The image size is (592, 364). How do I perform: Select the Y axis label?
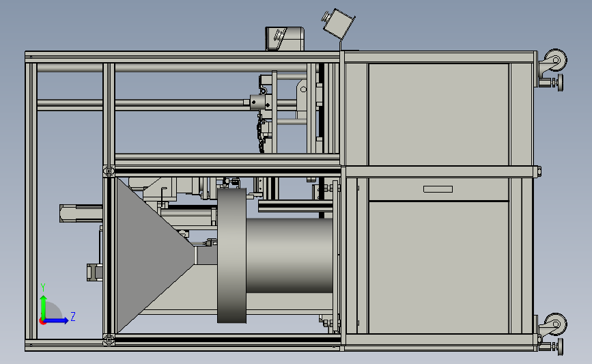point(43,288)
